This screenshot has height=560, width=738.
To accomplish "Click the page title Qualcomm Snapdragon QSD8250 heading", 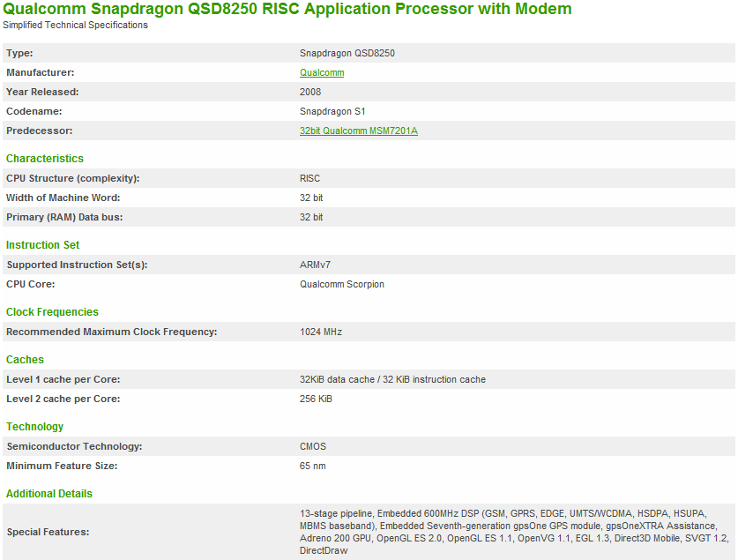I will (x=287, y=9).
